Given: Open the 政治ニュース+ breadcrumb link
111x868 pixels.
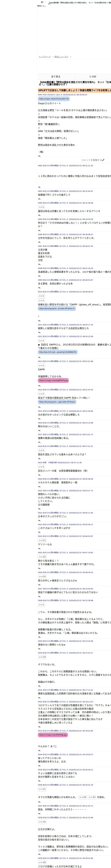Looking at the screenshot, I should 62,57.
